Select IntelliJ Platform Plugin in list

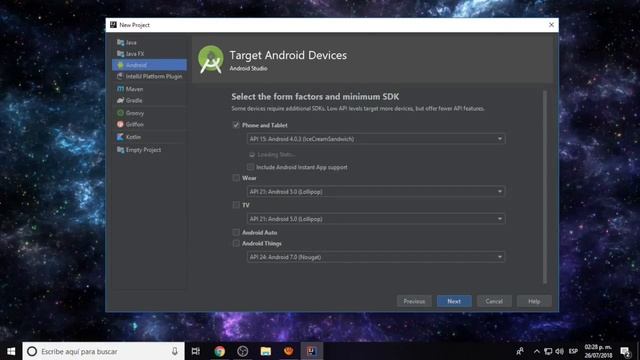(149, 76)
